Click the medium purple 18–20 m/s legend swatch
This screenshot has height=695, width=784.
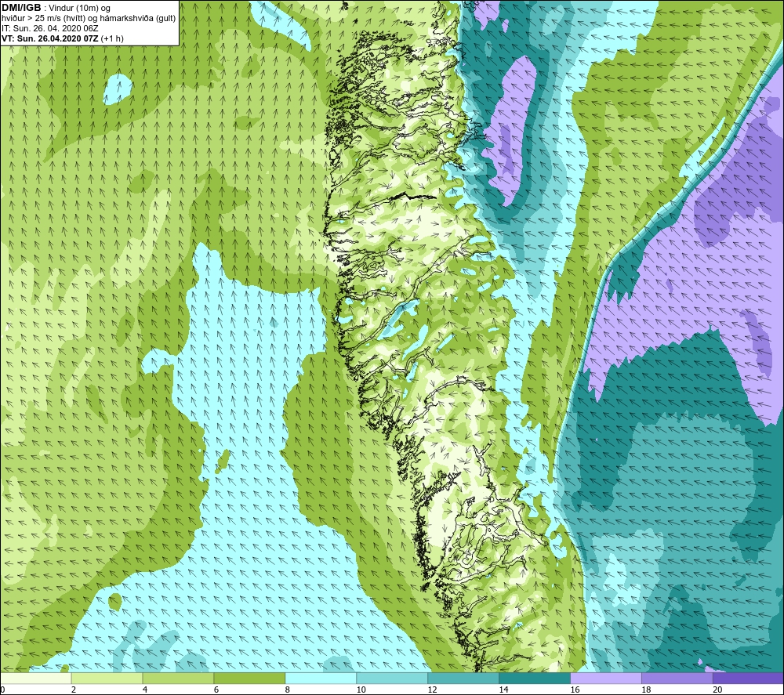click(677, 678)
